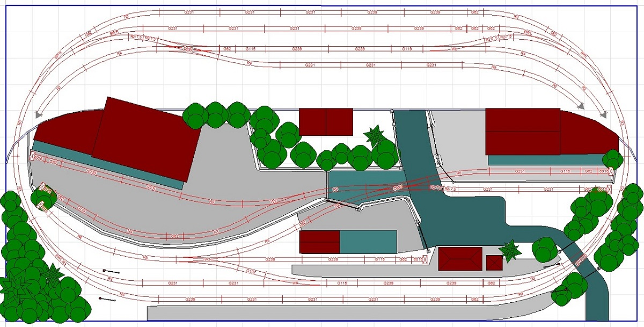This screenshot has height=327, width=644.
Task: Click the twin red building at top center
Action: pyautogui.click(x=326, y=122)
